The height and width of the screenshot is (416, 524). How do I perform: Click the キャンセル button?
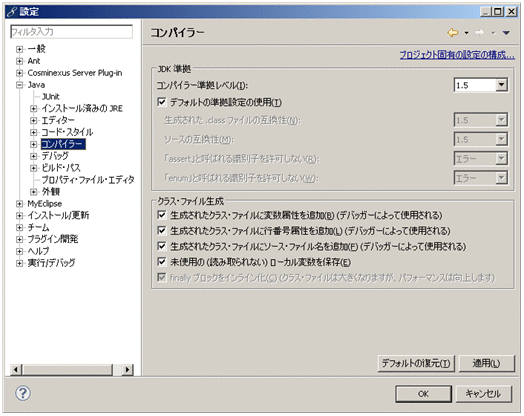click(x=483, y=394)
